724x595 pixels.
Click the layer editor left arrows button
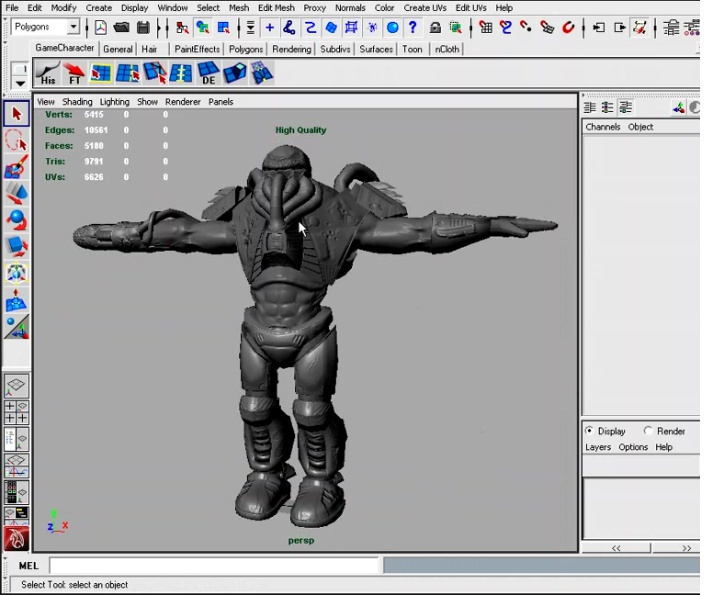[x=616, y=548]
